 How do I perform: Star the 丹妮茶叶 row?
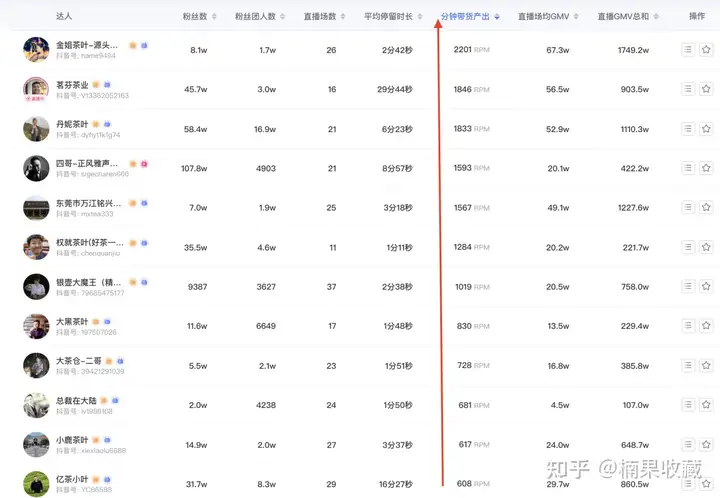(x=706, y=129)
